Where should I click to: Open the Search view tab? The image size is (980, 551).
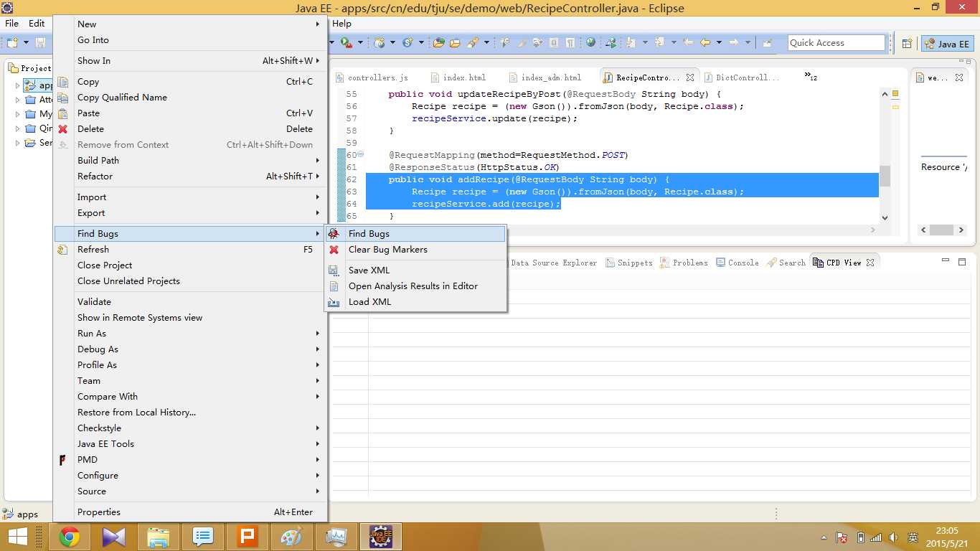point(786,263)
